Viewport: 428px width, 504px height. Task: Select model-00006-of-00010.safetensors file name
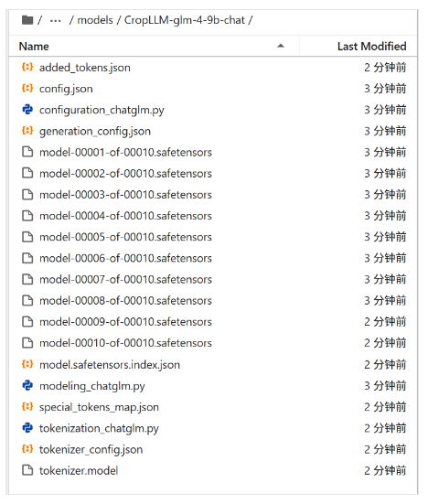pyautogui.click(x=125, y=259)
